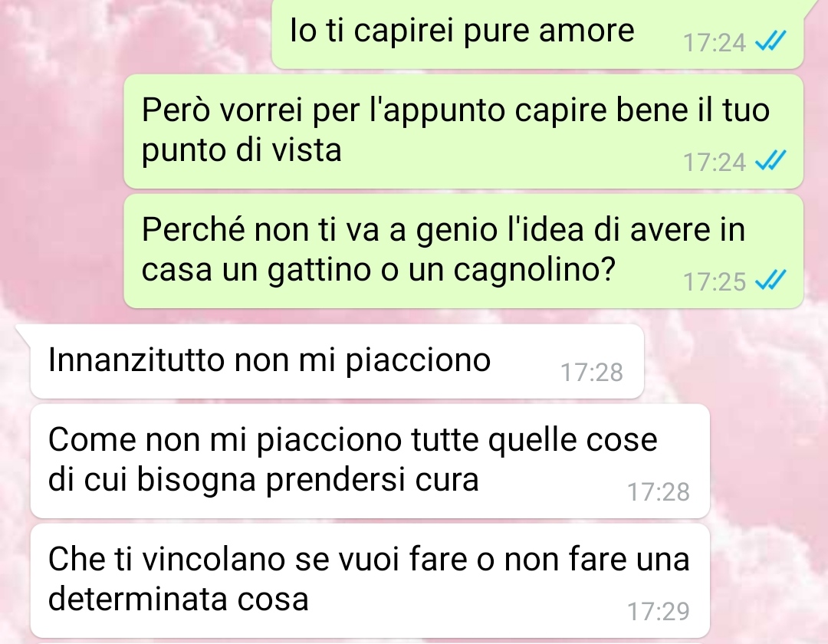Tap the 17:25 timestamp
828x644 pixels.
click(715, 281)
